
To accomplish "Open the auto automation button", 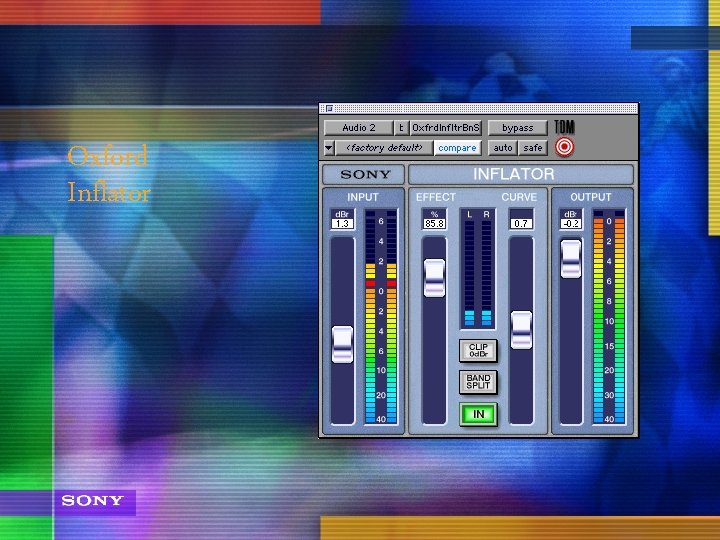I will click(502, 148).
